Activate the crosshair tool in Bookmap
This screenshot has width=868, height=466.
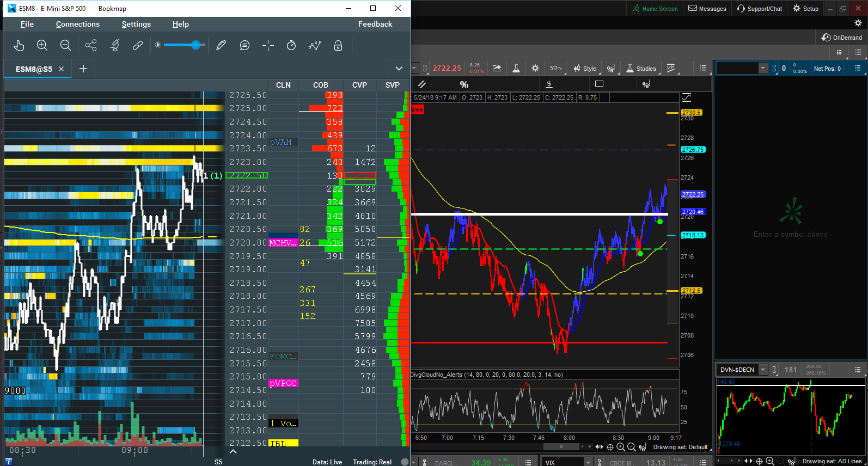point(268,45)
